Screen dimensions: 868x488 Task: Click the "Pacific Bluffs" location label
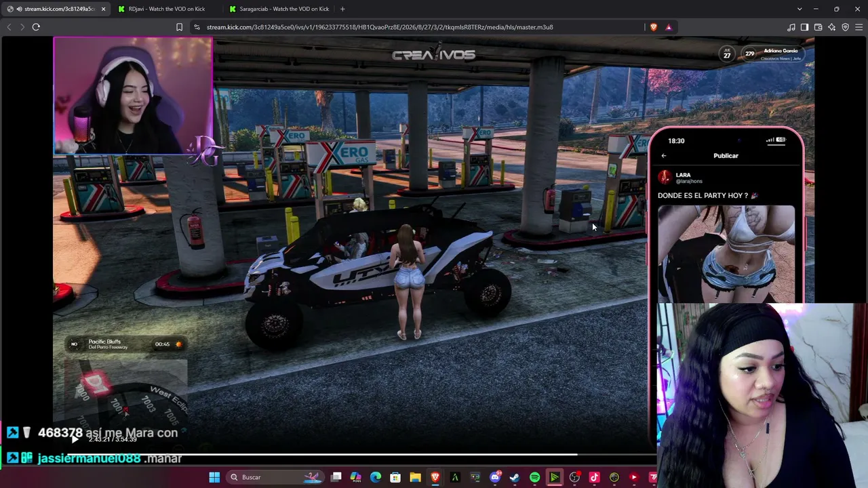click(x=104, y=342)
